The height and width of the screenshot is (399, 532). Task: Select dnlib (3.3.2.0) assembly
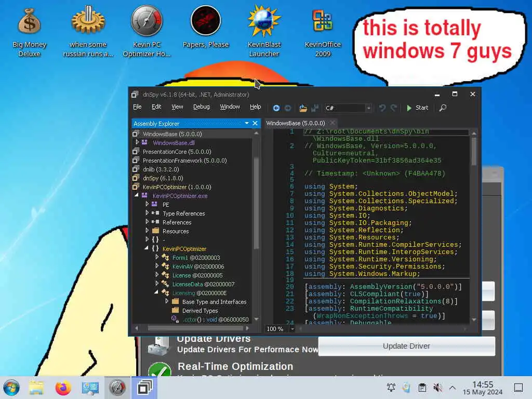(161, 169)
